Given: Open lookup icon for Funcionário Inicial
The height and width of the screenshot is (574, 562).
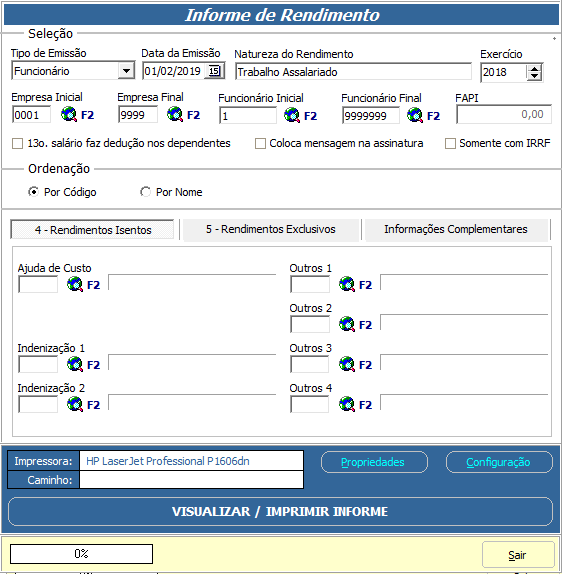Looking at the screenshot, I should pyautogui.click(x=292, y=115).
